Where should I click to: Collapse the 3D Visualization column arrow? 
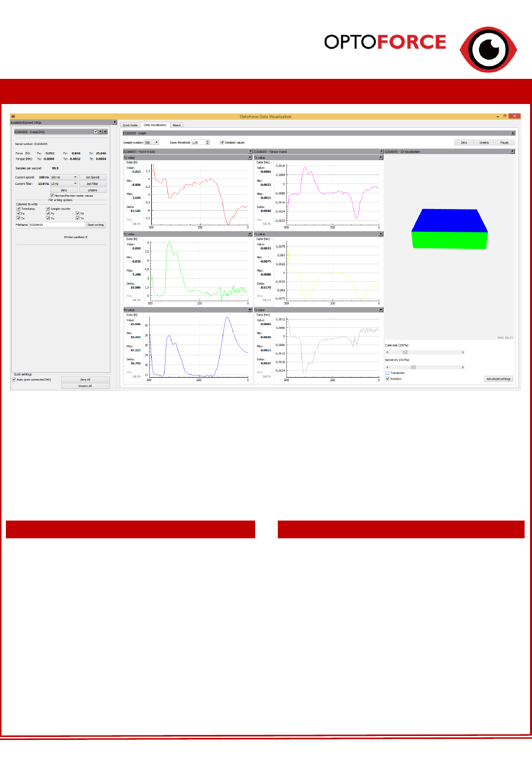(512, 151)
